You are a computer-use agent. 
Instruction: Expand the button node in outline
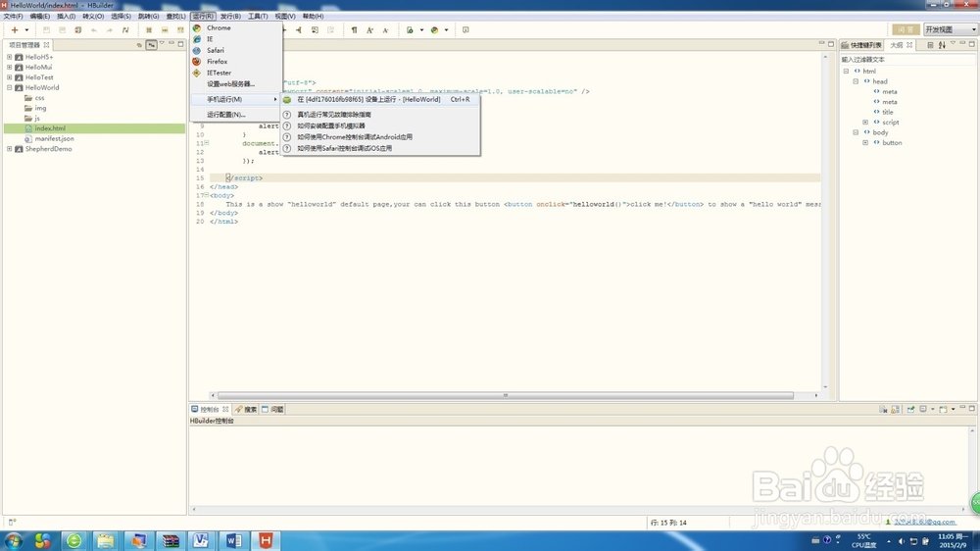point(865,142)
